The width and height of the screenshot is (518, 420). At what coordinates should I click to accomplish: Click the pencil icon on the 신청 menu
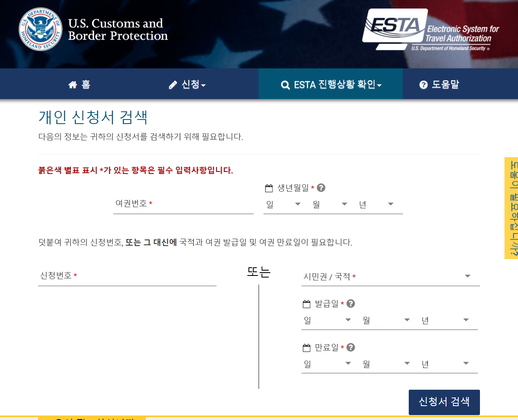coord(173,84)
